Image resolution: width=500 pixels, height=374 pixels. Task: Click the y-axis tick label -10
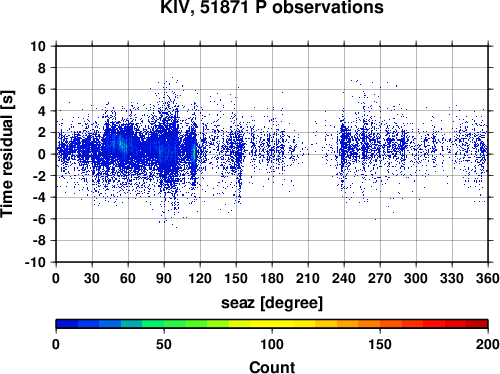click(35, 262)
